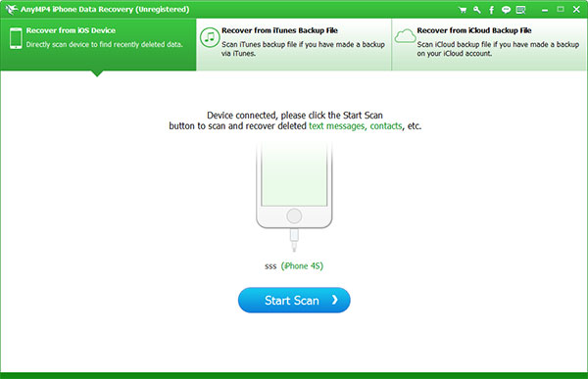Switch to Recover from iCloud Backup File tab

click(489, 44)
